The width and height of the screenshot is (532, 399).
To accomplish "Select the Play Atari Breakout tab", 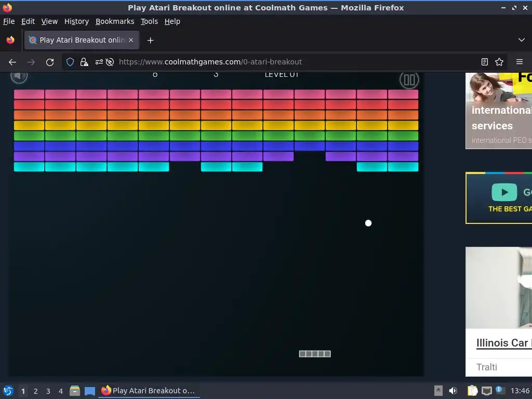I will click(x=82, y=40).
